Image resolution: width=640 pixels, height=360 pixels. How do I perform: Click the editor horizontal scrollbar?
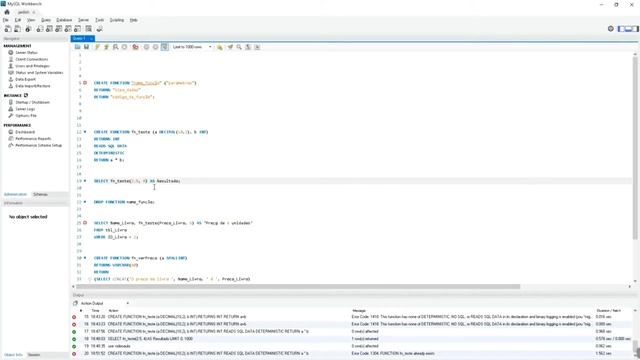298,287
